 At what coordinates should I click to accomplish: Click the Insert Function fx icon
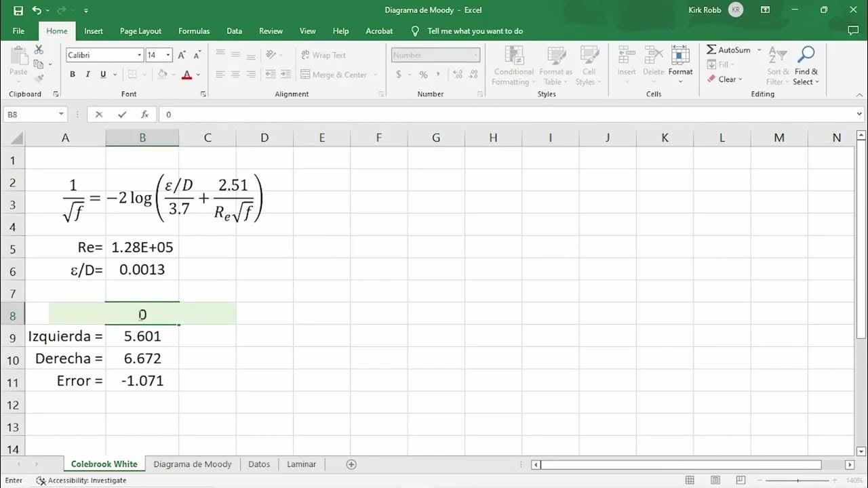click(x=144, y=115)
